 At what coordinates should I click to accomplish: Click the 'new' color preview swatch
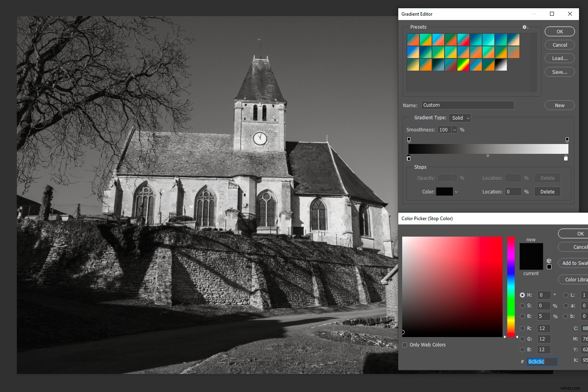[x=531, y=251]
